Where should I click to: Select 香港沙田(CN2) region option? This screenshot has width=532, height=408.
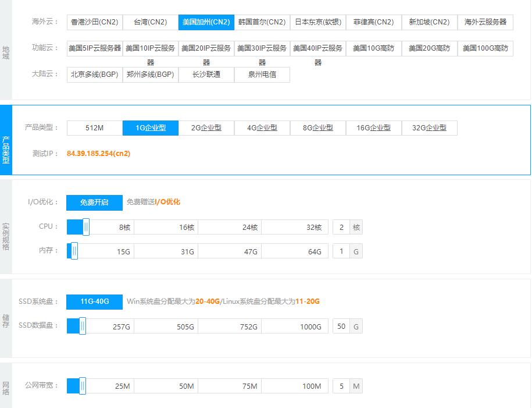click(94, 22)
